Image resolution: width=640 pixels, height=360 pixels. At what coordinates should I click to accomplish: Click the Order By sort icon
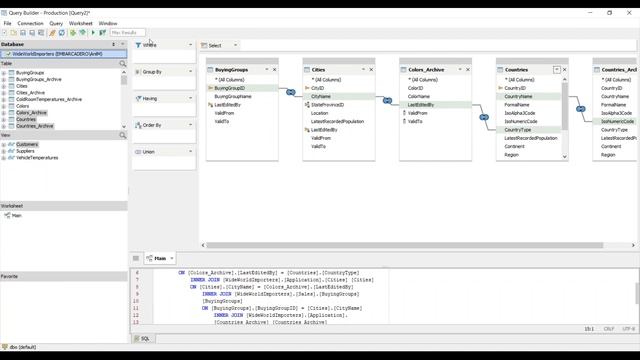[x=138, y=125]
